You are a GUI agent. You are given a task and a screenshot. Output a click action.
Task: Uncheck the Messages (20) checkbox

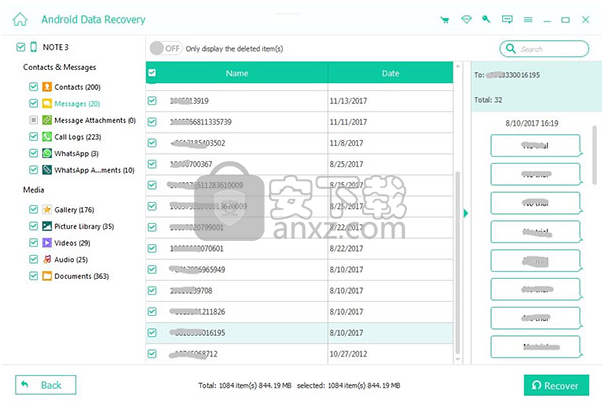[x=34, y=103]
